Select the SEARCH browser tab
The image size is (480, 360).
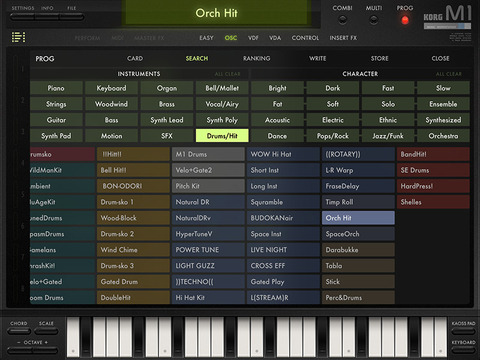[x=197, y=58]
